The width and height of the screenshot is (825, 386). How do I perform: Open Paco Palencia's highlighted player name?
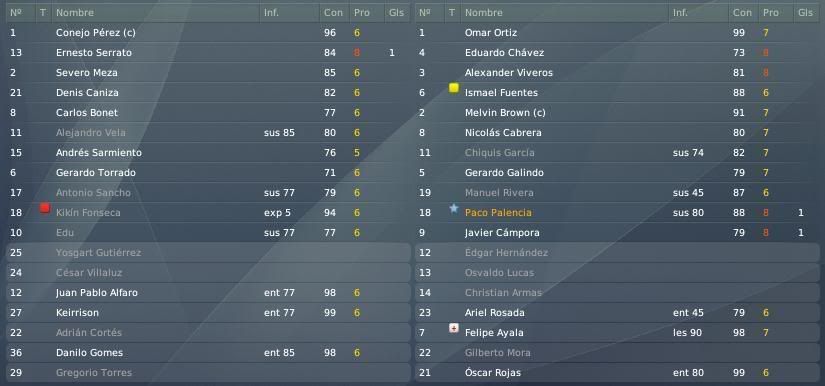click(498, 212)
